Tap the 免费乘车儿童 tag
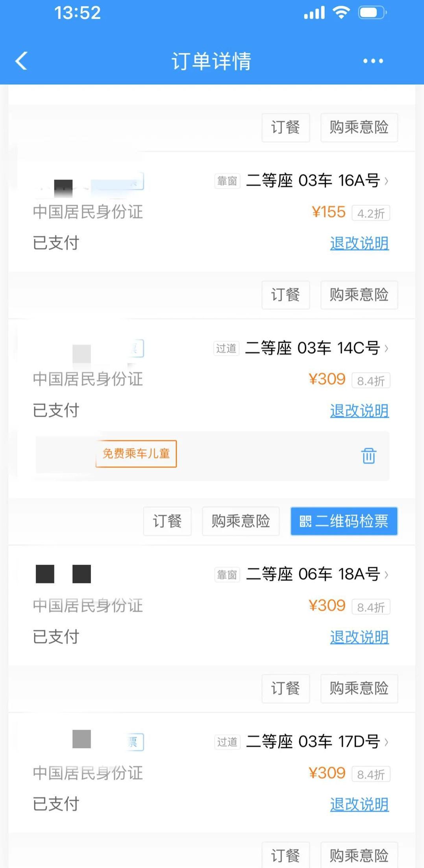 click(x=136, y=454)
